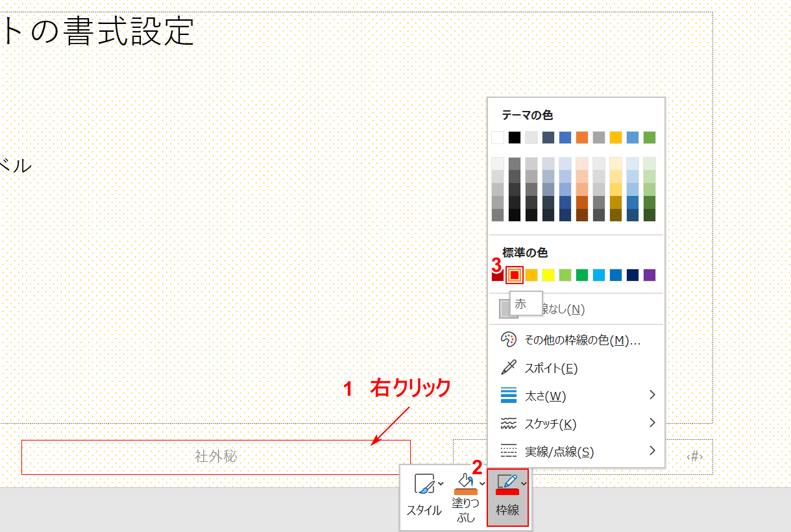791x532 pixels.
Task: Select light gray in the theme colors top row
Action: 531,138
